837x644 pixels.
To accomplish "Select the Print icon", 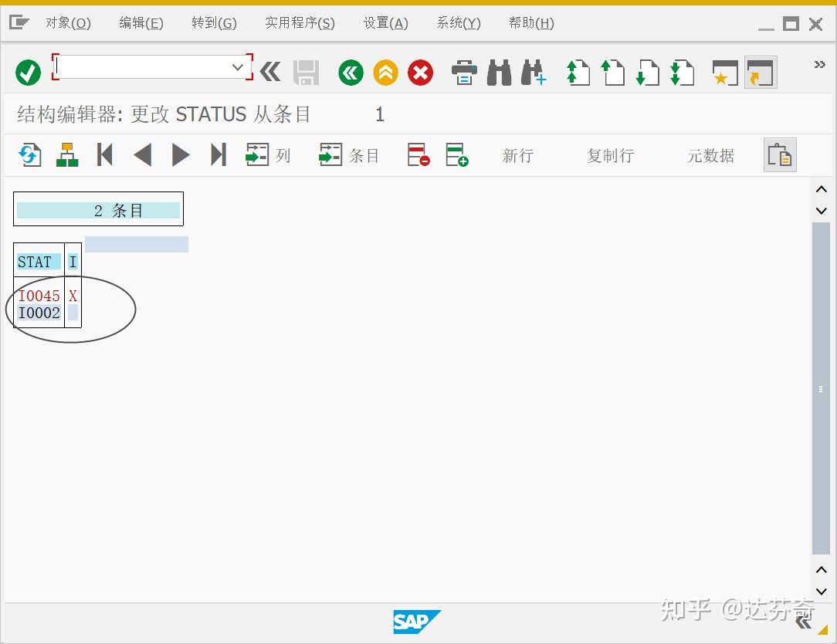I will [463, 72].
